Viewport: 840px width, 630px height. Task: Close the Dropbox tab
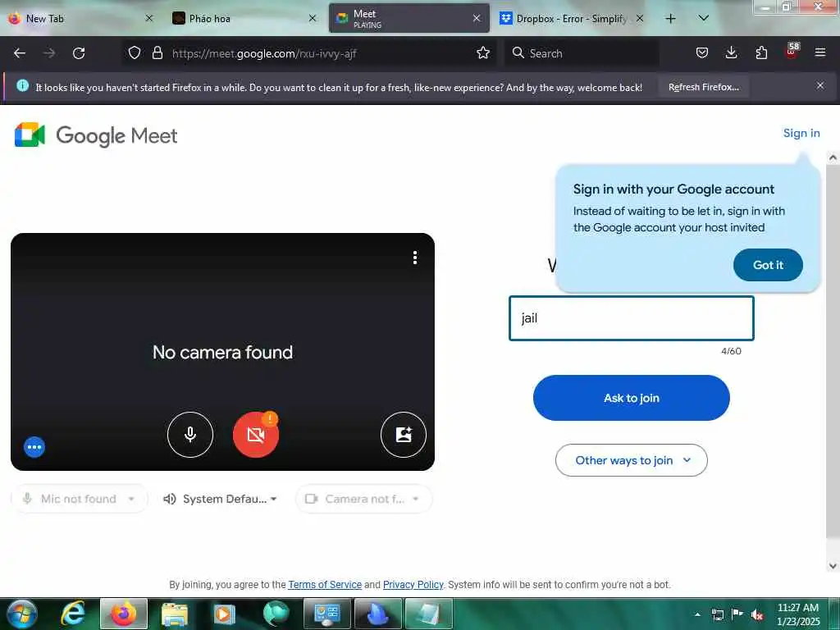pos(640,18)
